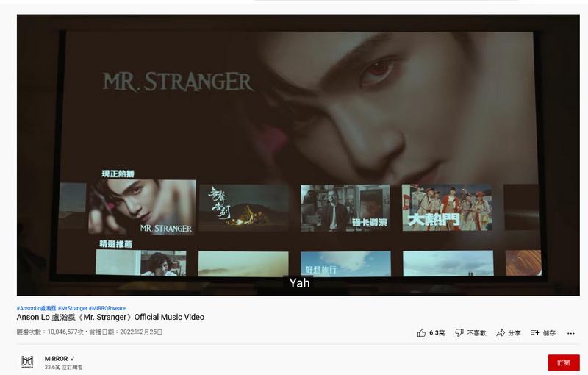Open the #AnsonLo盧瀚霆 hashtag link
The width and height of the screenshot is (588, 375).
pos(36,308)
